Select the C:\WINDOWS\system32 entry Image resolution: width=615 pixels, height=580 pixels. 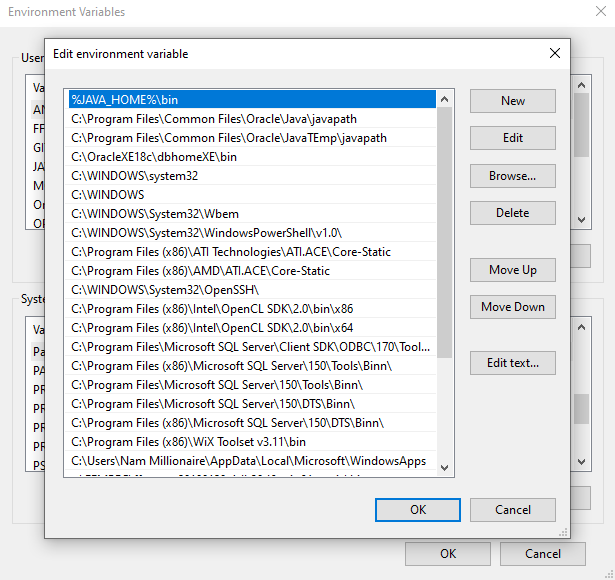(x=252, y=176)
